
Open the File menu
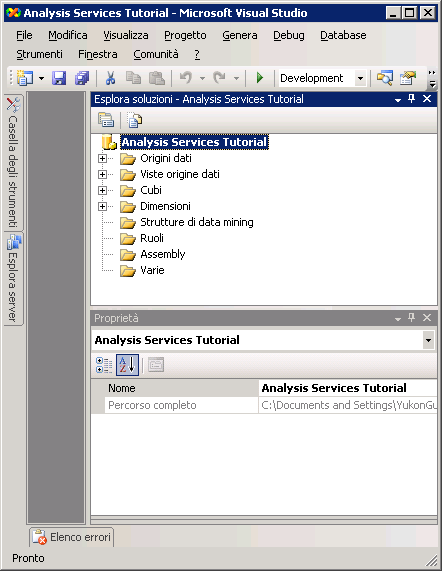(24, 35)
